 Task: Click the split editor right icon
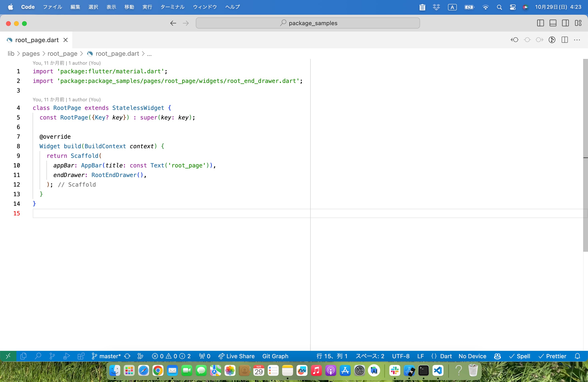565,40
